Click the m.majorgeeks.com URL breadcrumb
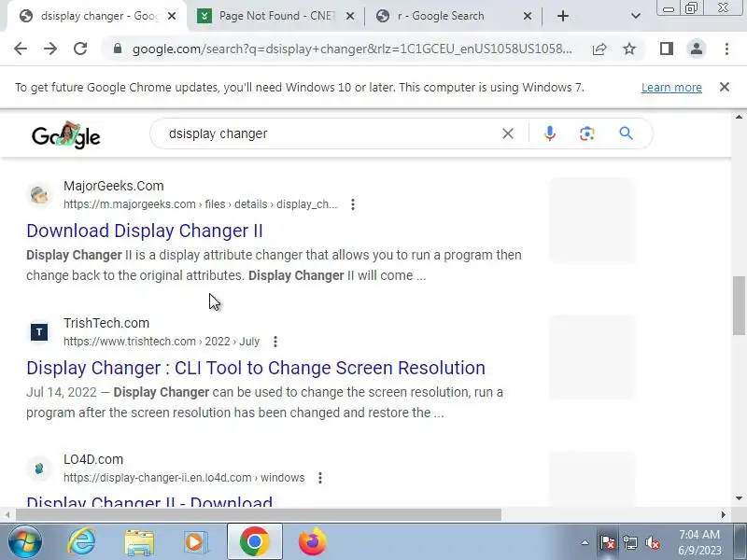 (201, 204)
